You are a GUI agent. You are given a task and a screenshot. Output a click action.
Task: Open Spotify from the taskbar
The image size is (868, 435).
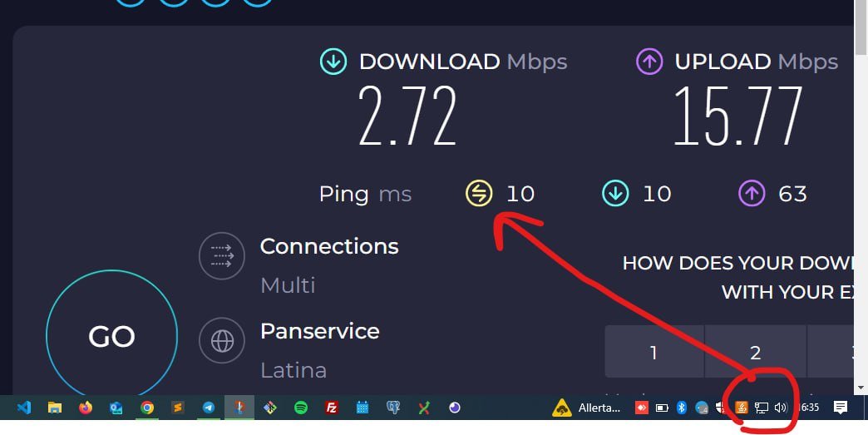(x=301, y=408)
